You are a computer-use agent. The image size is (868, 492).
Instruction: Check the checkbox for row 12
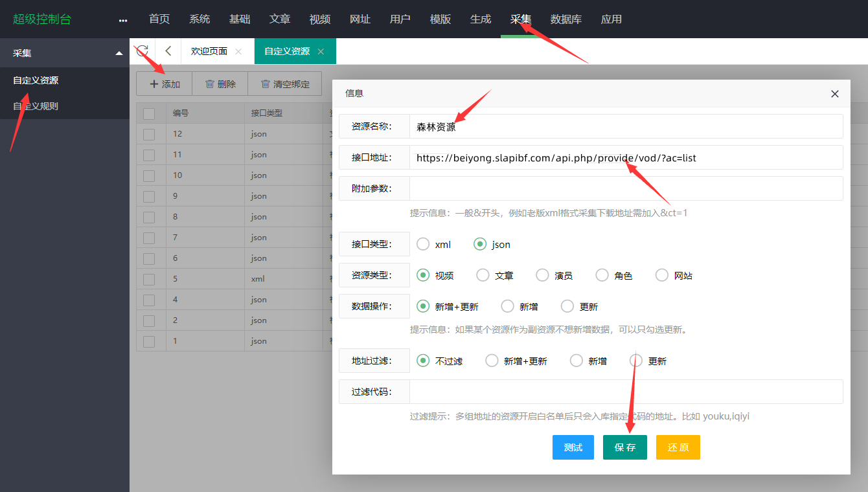coord(149,134)
